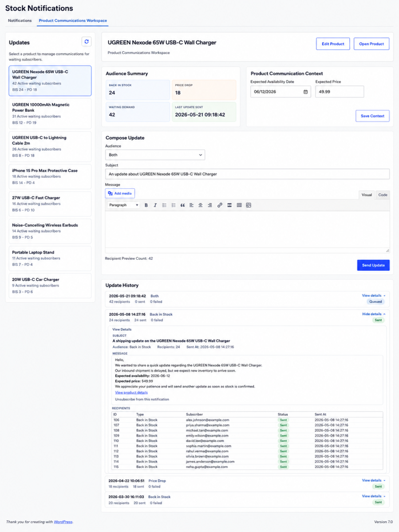
Task: Expand details for 2026-04-22 Price Drop update
Action: click(374, 481)
